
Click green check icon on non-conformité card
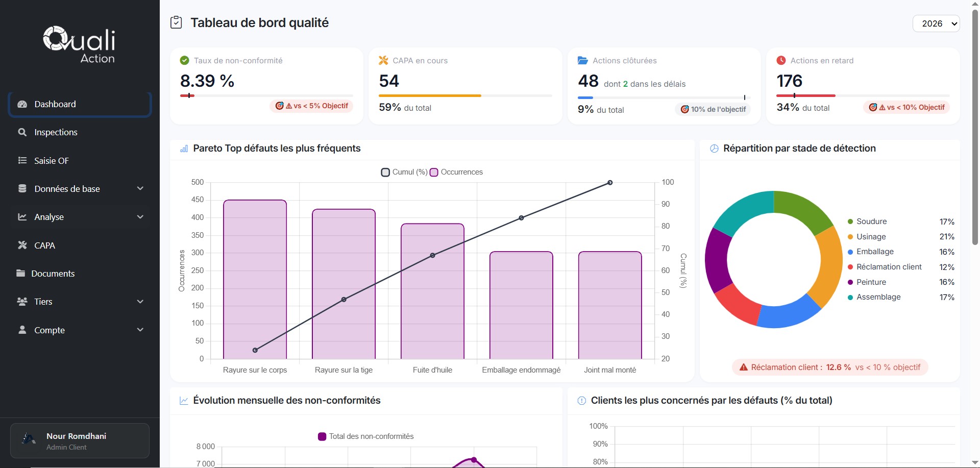[185, 60]
